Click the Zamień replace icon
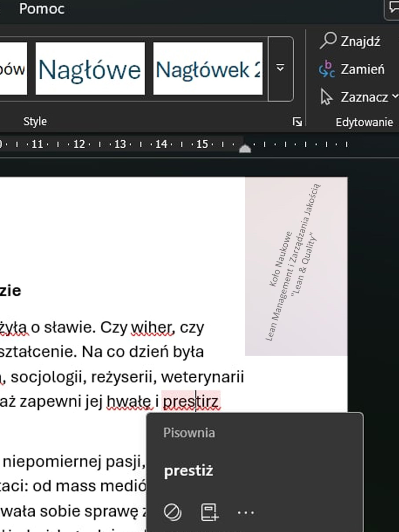 (x=327, y=69)
